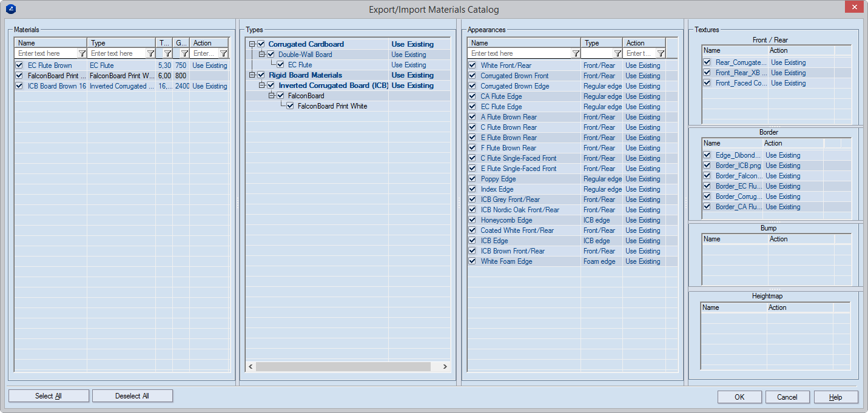
Task: Toggle Border_CA Flu texture checkbox
Action: [x=707, y=207]
